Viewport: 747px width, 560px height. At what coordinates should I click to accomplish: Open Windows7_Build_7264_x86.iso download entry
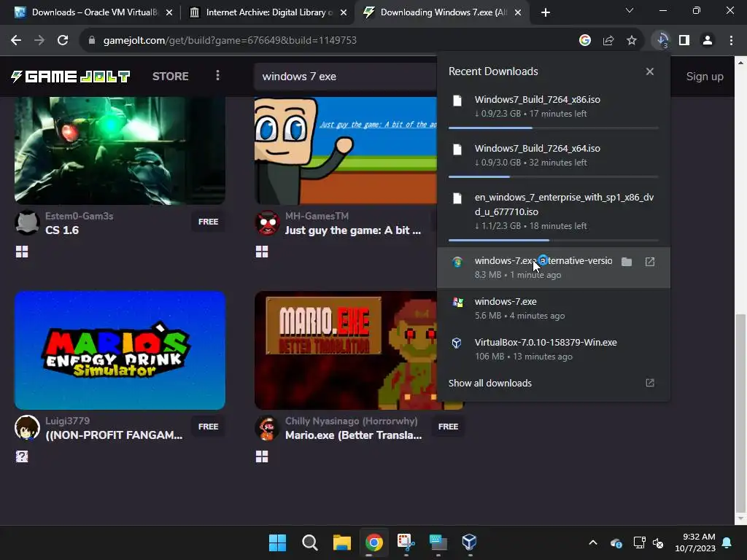[x=554, y=106]
